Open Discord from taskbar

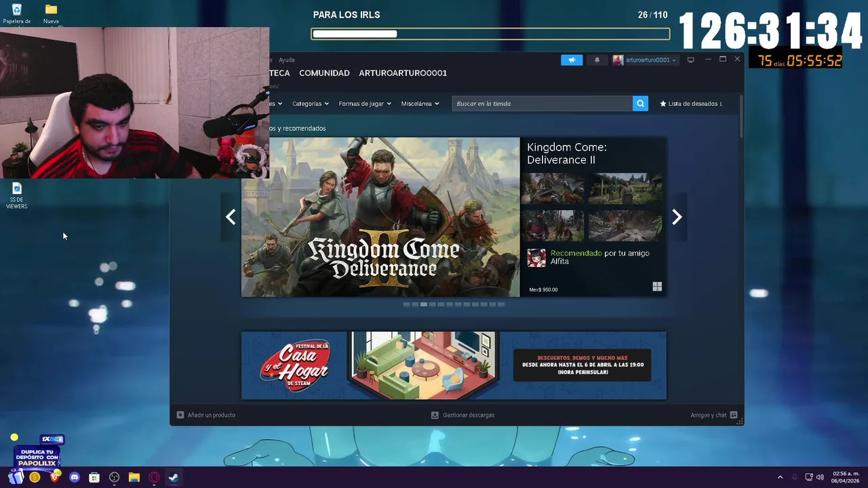coord(75,477)
